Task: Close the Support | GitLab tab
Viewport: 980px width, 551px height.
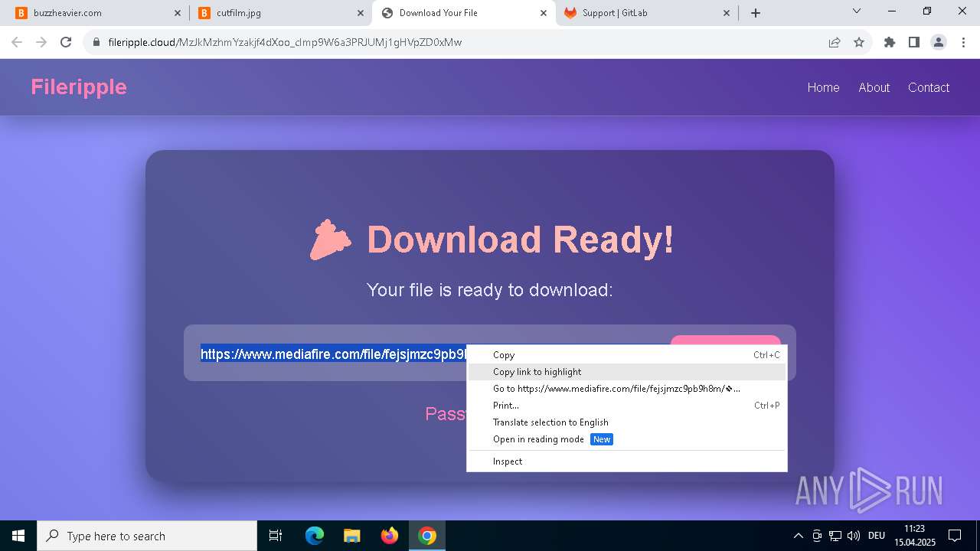Action: pos(727,13)
